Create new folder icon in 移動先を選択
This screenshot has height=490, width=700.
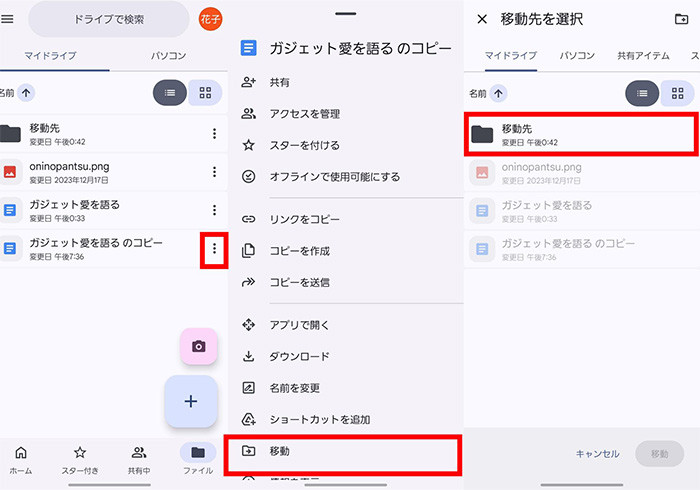point(681,19)
